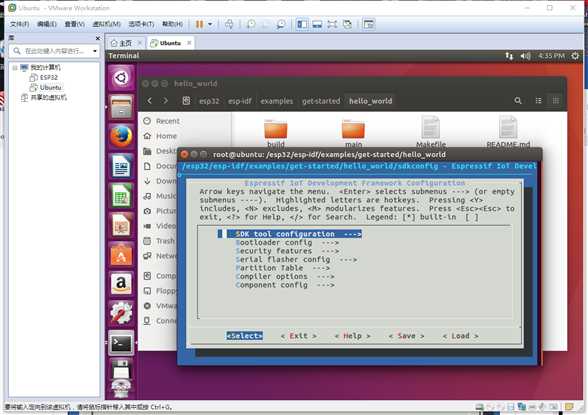The height and width of the screenshot is (415, 588).
Task: Open the 选项卡(T) menu
Action: pyautogui.click(x=141, y=24)
